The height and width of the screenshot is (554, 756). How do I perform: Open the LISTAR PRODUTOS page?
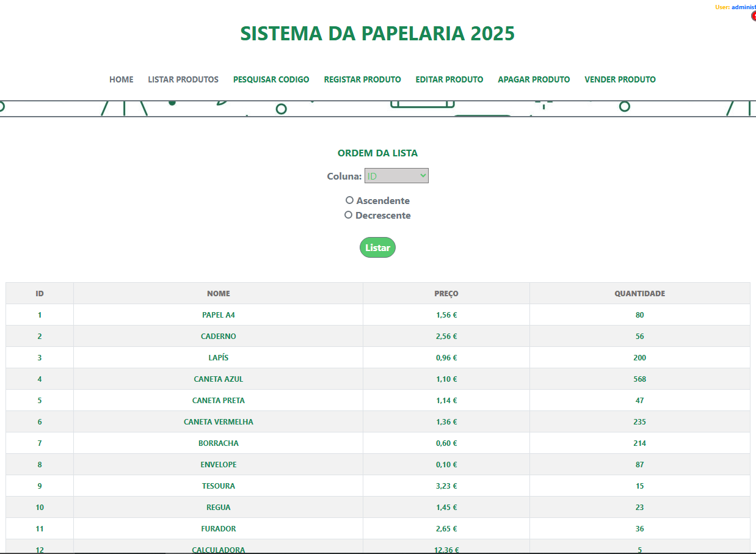click(x=183, y=79)
